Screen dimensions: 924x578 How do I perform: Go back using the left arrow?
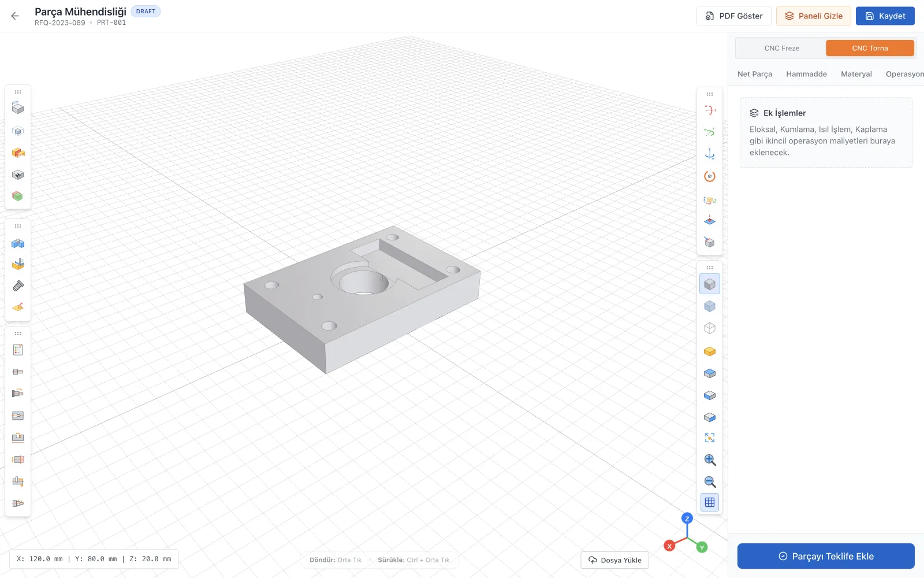click(x=15, y=16)
